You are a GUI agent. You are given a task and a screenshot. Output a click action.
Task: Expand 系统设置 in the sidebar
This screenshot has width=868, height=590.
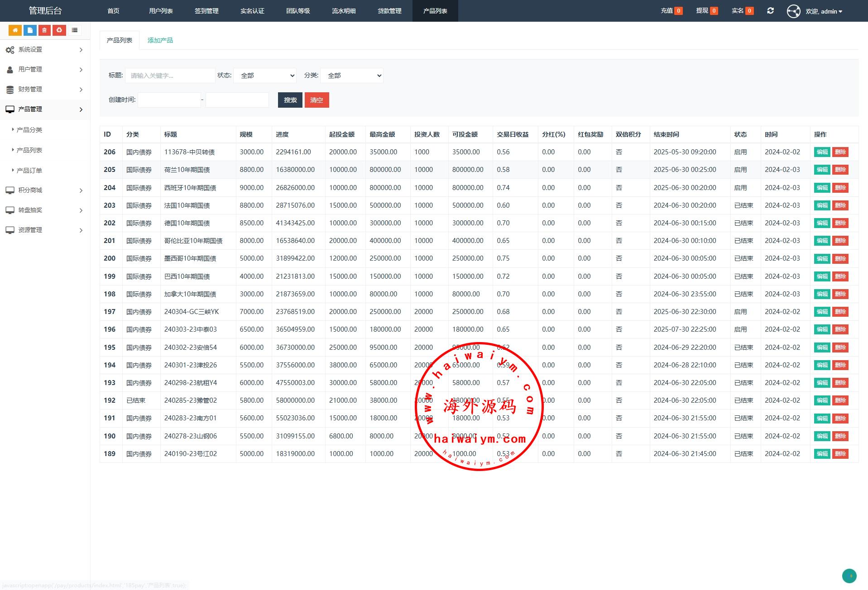(x=45, y=50)
